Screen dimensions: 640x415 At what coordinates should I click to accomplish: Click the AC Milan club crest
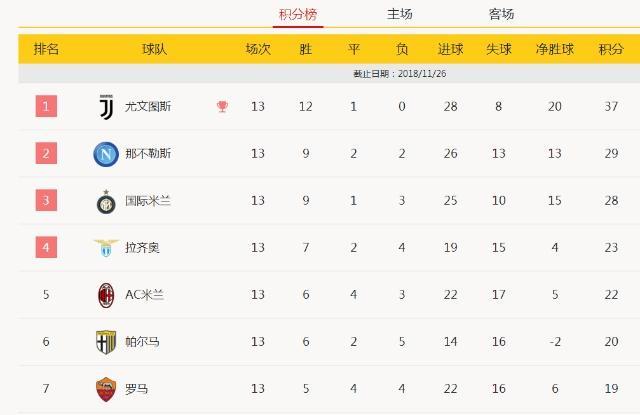[x=105, y=294]
